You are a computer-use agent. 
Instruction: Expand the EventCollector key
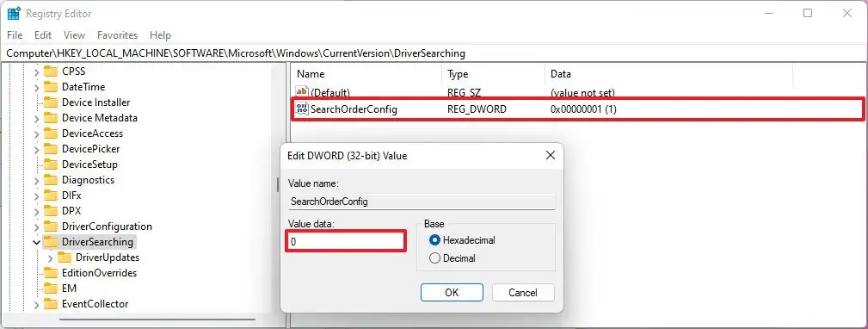coord(36,304)
